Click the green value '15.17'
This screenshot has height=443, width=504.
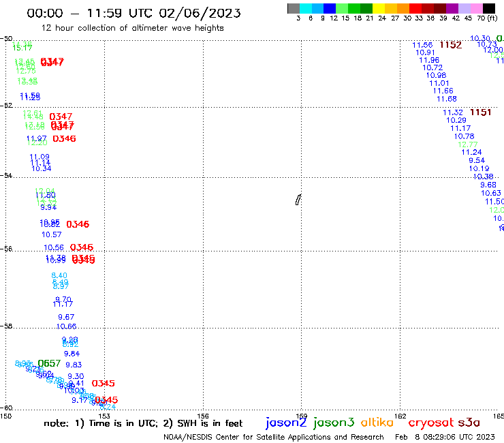tap(22, 48)
